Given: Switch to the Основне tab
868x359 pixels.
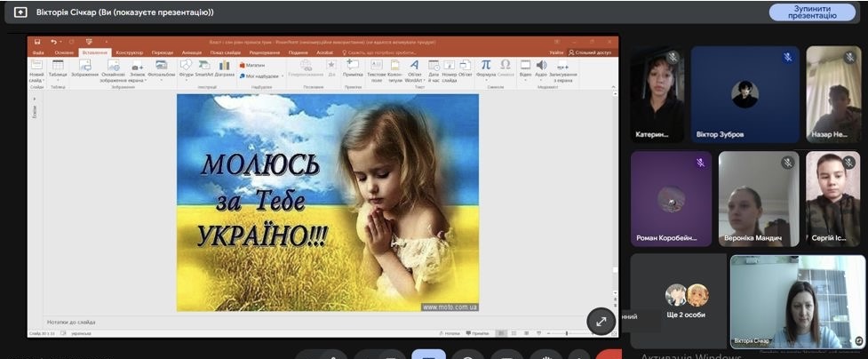Looking at the screenshot, I should coord(64,52).
